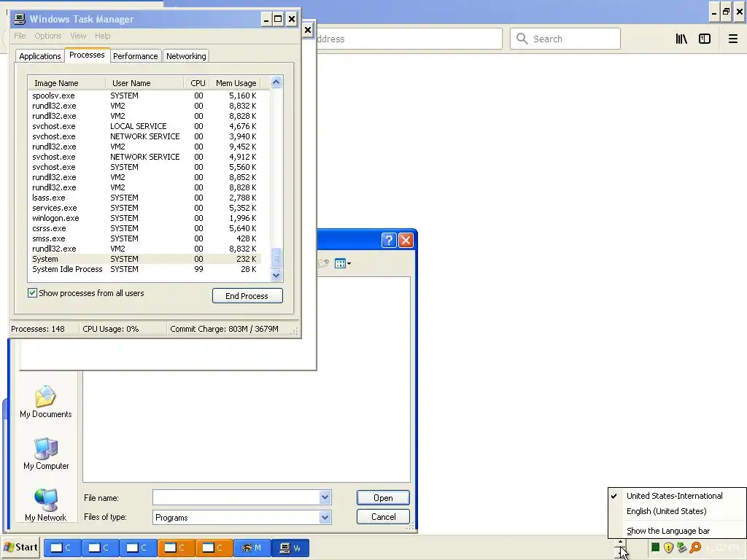
Task: Select smss.exe process row
Action: point(144,238)
